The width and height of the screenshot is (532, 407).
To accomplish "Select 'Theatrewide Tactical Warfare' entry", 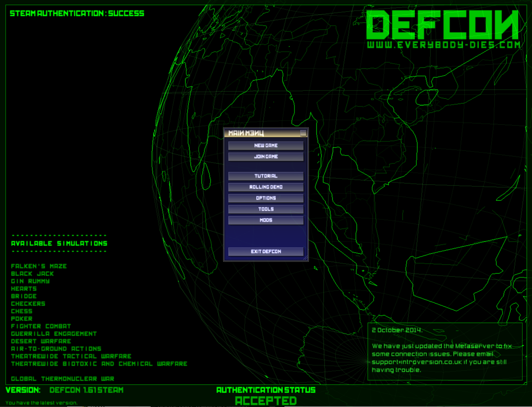I will (x=71, y=356).
